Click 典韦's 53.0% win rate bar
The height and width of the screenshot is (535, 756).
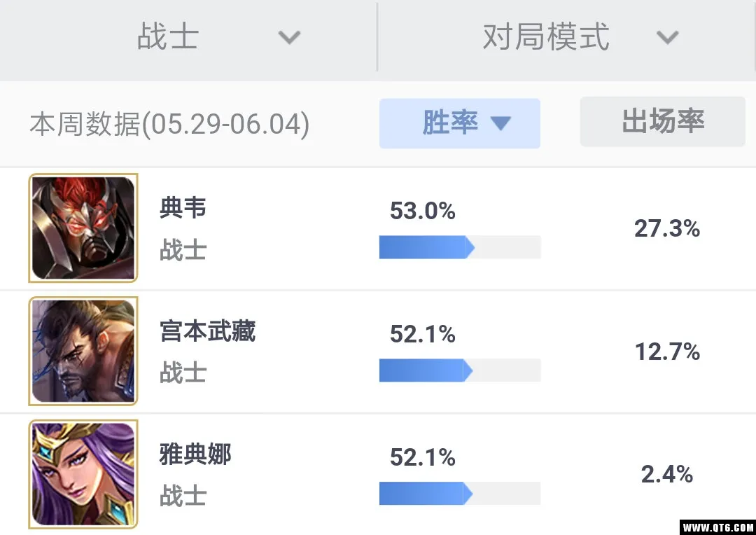[460, 247]
